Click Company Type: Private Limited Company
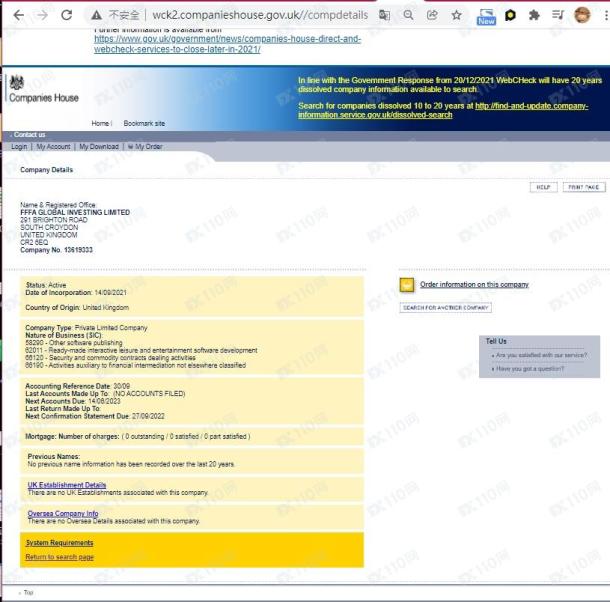 [86, 328]
